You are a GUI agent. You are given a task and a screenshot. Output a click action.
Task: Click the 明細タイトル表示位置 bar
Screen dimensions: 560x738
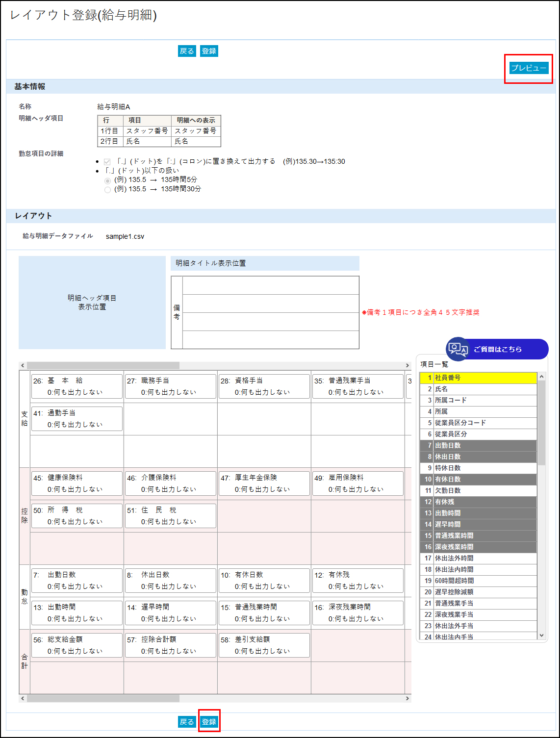pyautogui.click(x=265, y=263)
